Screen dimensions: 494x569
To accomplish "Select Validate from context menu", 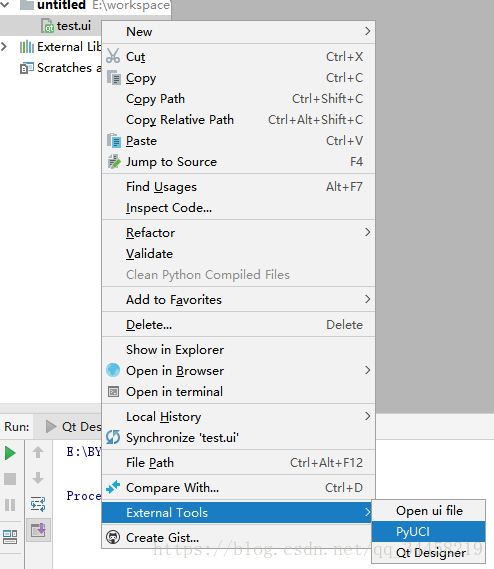I will point(238,254).
